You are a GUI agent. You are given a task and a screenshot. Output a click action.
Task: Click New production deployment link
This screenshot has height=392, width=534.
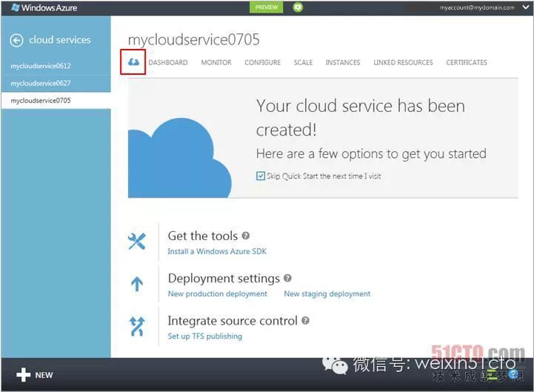click(218, 294)
